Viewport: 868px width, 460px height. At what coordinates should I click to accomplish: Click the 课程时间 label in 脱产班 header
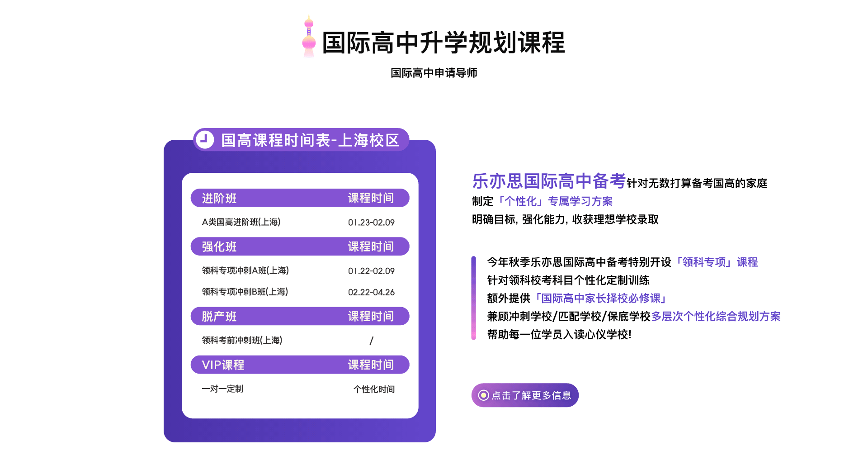click(371, 316)
